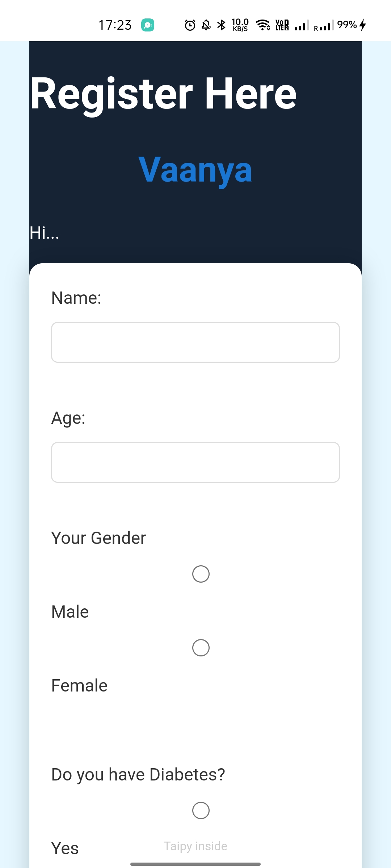Tap the Bluetooth status icon

coord(221,25)
